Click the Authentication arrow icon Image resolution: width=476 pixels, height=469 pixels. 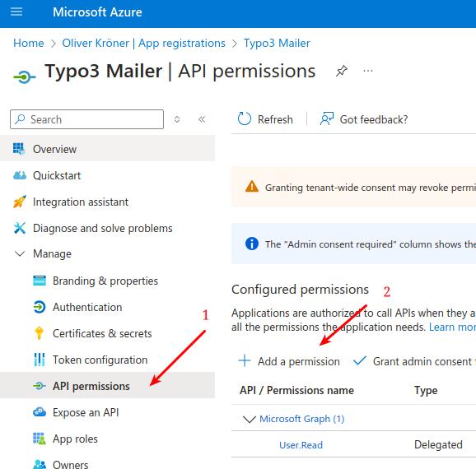(40, 307)
